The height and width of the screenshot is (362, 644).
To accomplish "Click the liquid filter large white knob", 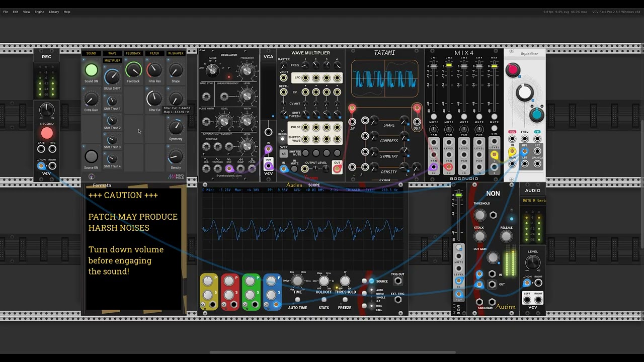I will (525, 93).
